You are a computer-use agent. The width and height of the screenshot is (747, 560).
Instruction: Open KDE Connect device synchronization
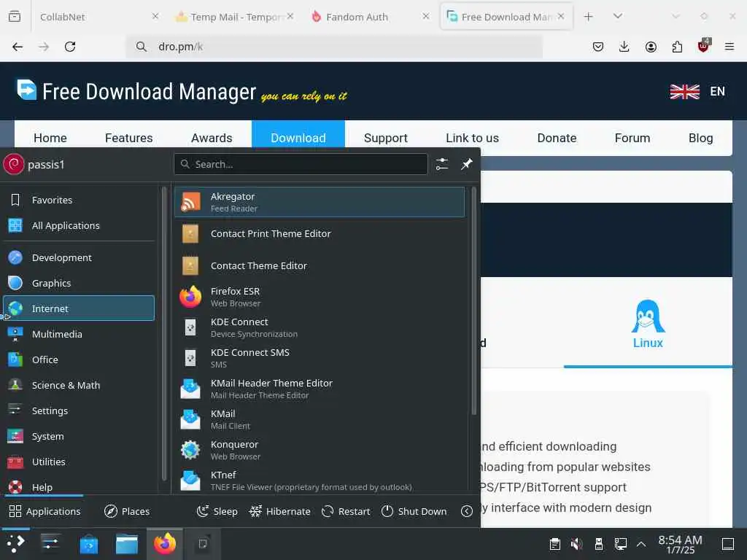click(320, 327)
